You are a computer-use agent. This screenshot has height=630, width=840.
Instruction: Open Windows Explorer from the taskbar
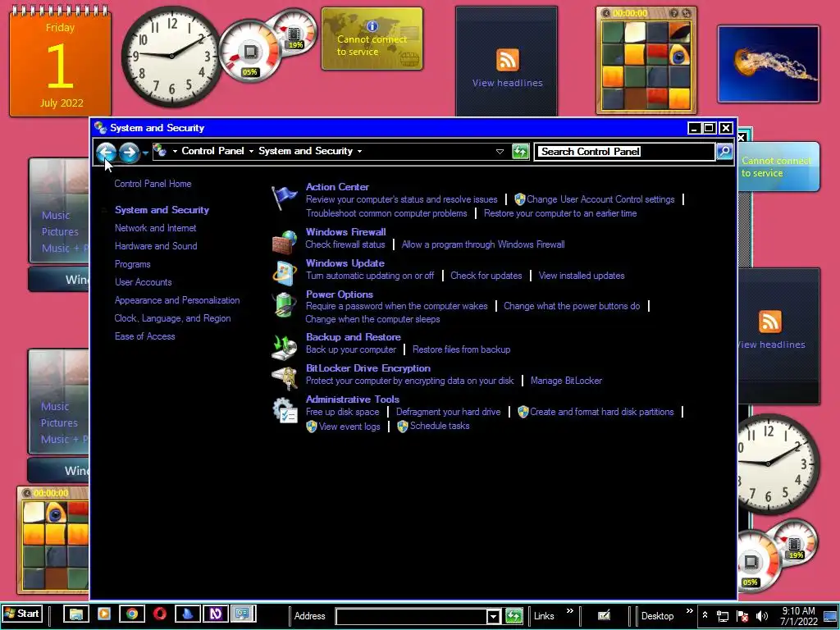pos(76,614)
